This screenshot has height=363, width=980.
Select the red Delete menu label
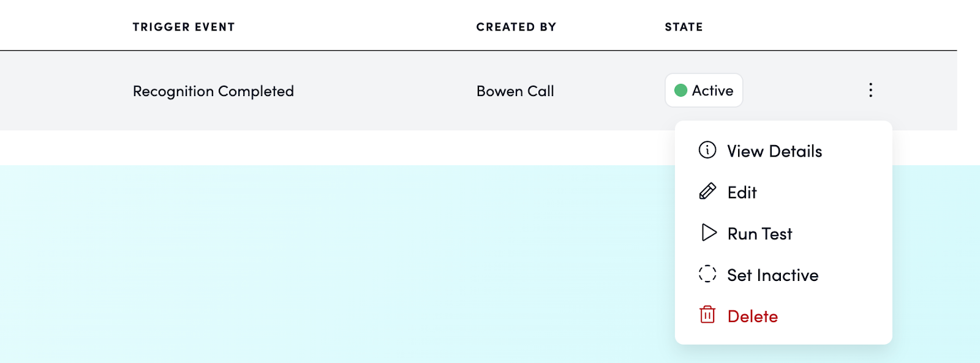752,316
